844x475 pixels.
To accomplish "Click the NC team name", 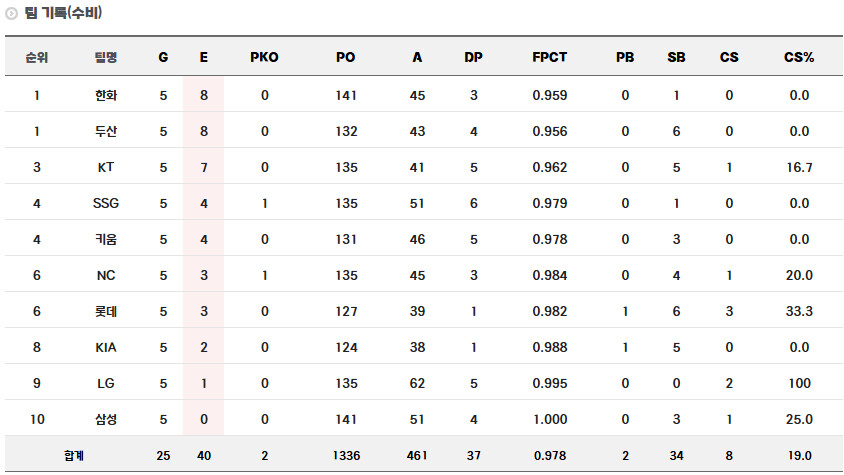I will point(106,275).
